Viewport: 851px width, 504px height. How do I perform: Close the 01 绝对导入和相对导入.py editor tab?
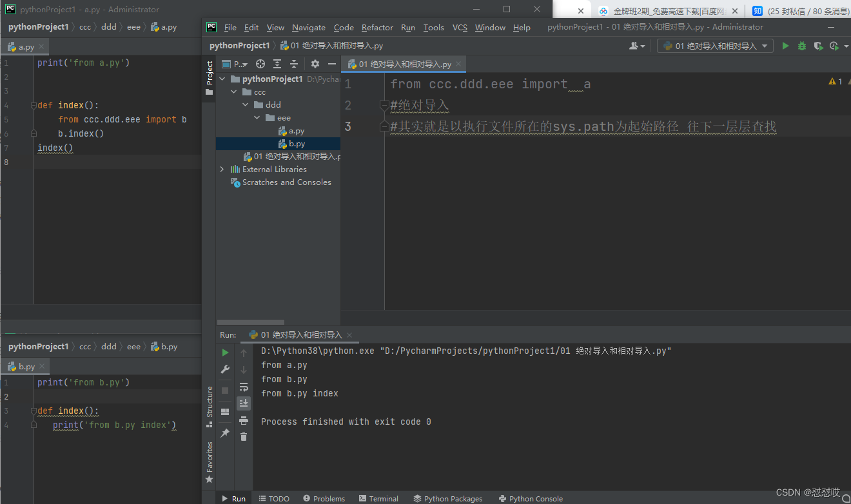(x=458, y=64)
